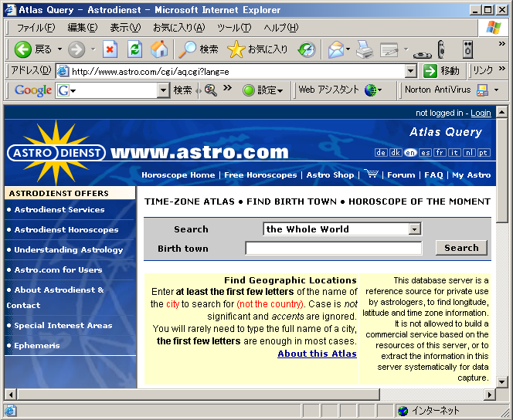Image resolution: width=513 pixels, height=420 pixels.
Task: Click the IE page icon in status bar
Action: tap(10, 411)
